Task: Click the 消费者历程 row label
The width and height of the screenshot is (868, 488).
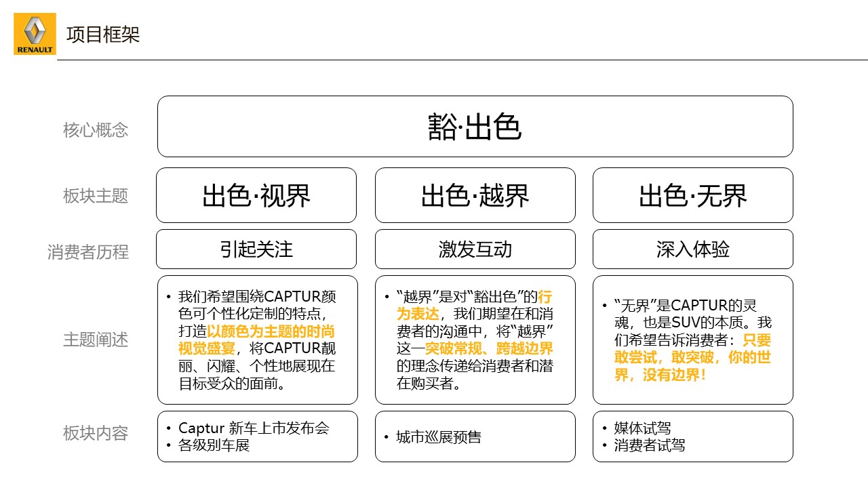Action: point(88,252)
